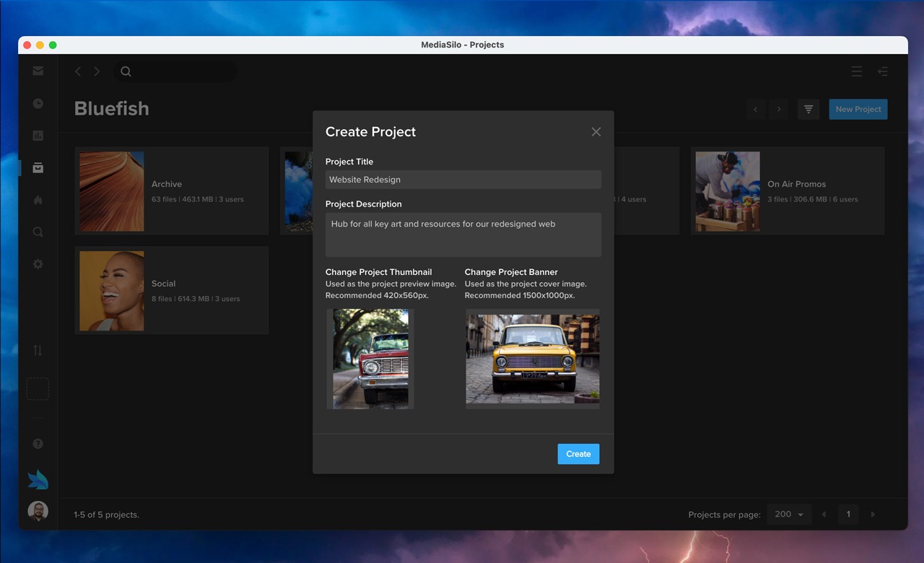The image size is (924, 563).
Task: Open the inbox icon in sidebar
Action: pyautogui.click(x=38, y=71)
